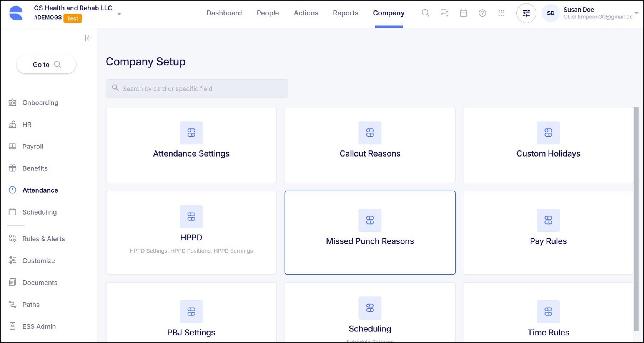Select Payroll in the sidebar
Image resolution: width=644 pixels, height=343 pixels.
[33, 147]
